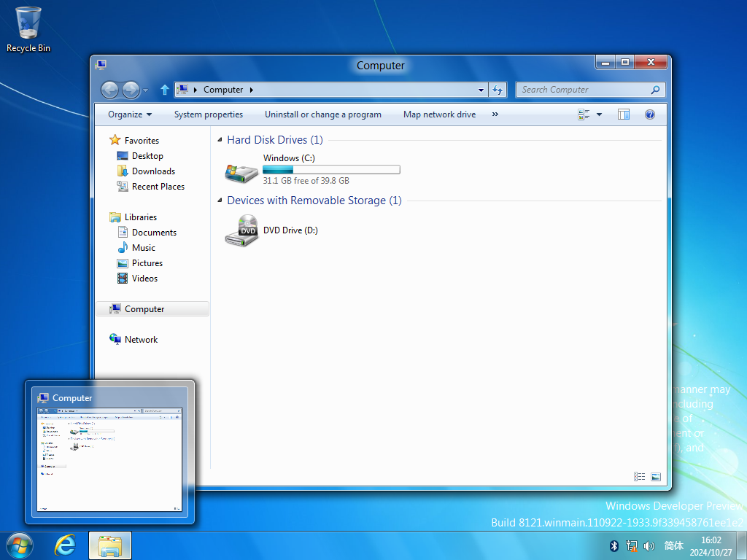Viewport: 747px width, 560px height.
Task: Open the Organize dropdown menu
Action: pyautogui.click(x=130, y=114)
